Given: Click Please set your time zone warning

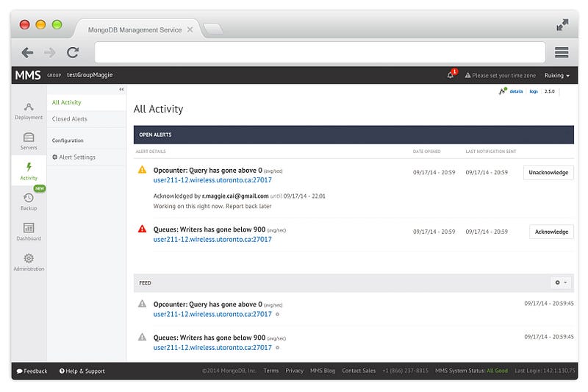Looking at the screenshot, I should (x=501, y=76).
